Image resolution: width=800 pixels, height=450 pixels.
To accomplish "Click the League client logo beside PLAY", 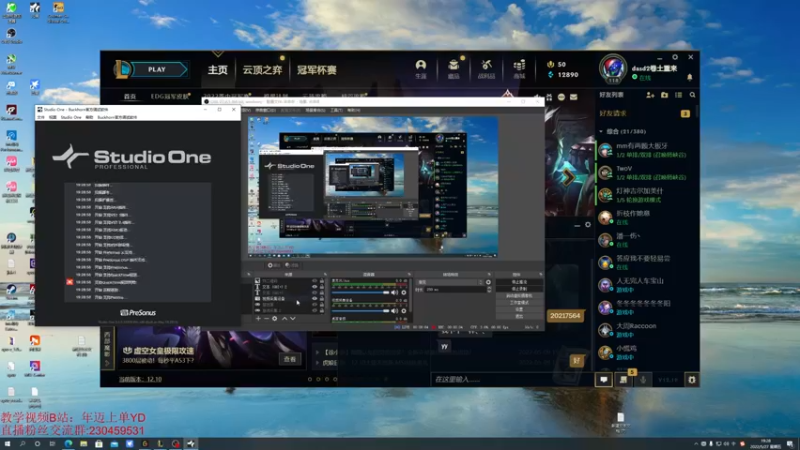I will pos(122,69).
